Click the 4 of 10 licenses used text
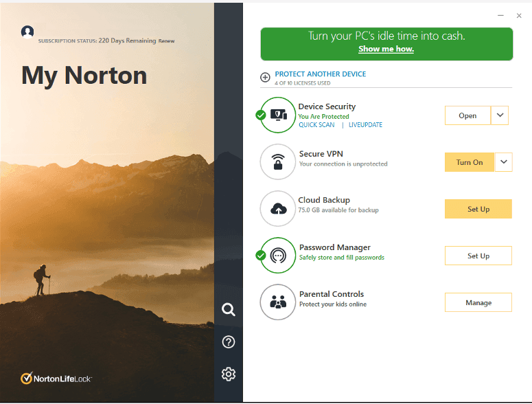This screenshot has width=532, height=404. pyautogui.click(x=302, y=83)
